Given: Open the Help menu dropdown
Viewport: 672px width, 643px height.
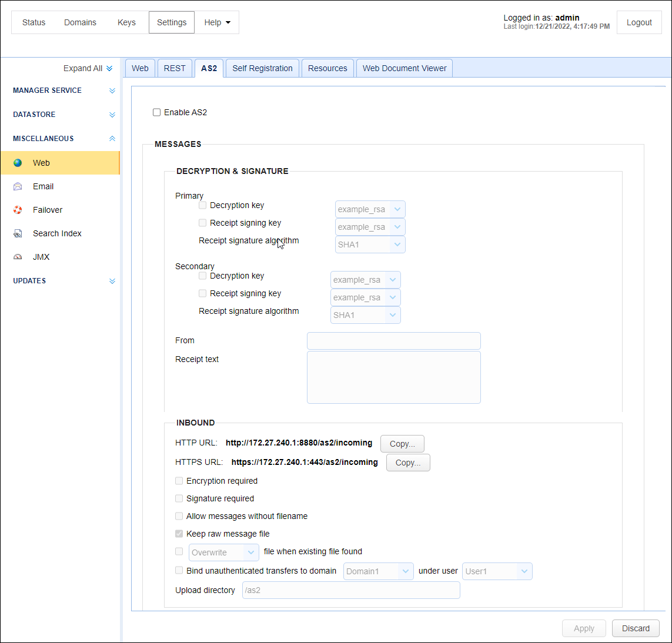Looking at the screenshot, I should pyautogui.click(x=217, y=22).
